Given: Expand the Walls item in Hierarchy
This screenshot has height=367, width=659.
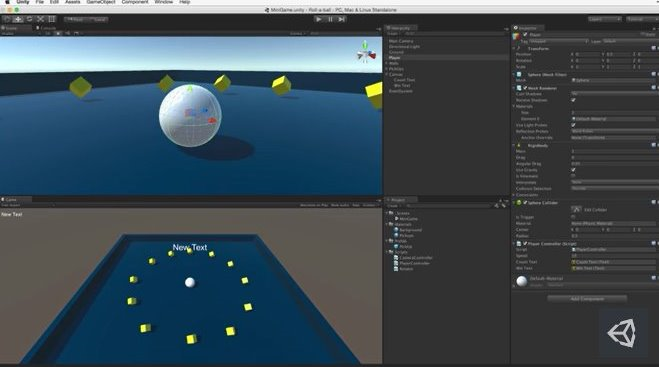Looking at the screenshot, I should click(x=387, y=63).
